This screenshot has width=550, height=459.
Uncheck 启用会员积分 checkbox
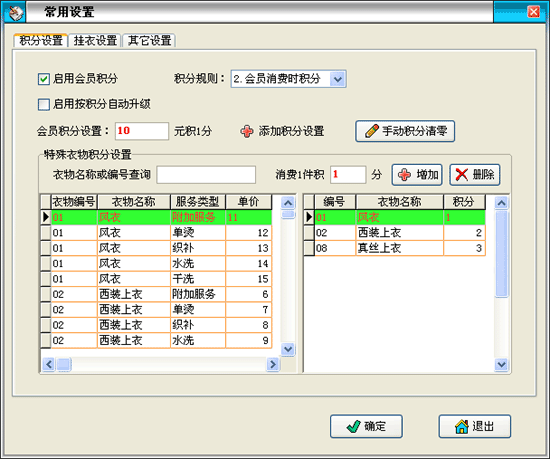click(x=43, y=79)
